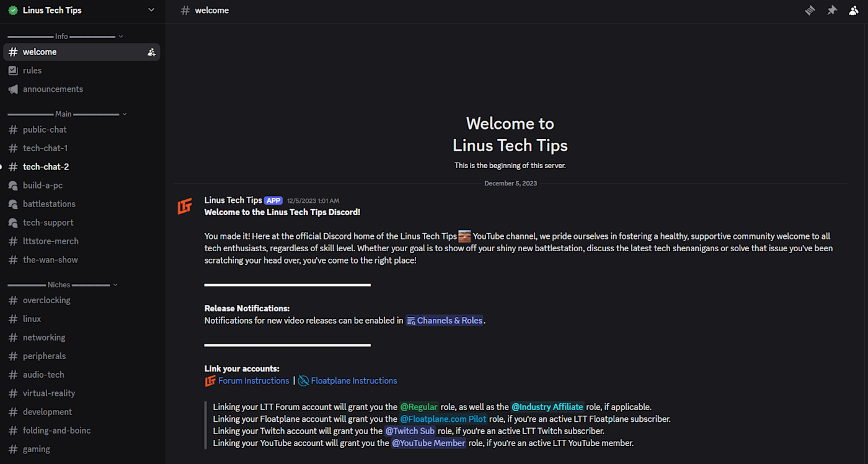868x464 pixels.
Task: Open folding-and-boinc channel
Action: [x=82, y=431]
